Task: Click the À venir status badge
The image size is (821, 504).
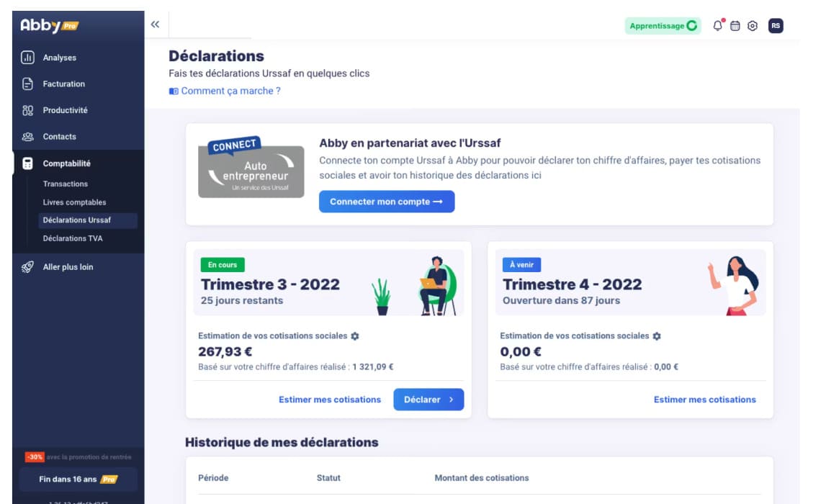Action: coord(521,265)
